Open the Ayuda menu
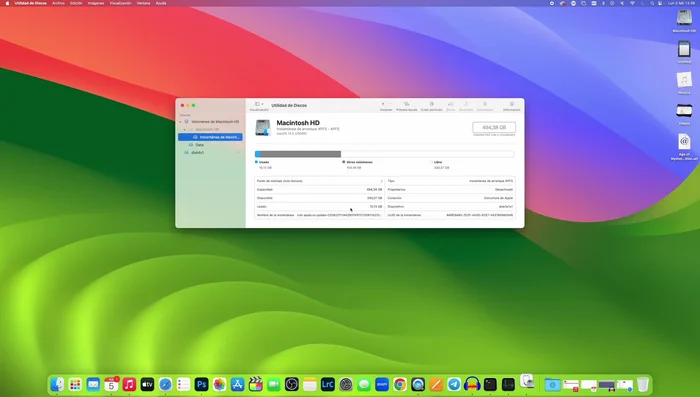Image resolution: width=700 pixels, height=397 pixels. tap(161, 3)
